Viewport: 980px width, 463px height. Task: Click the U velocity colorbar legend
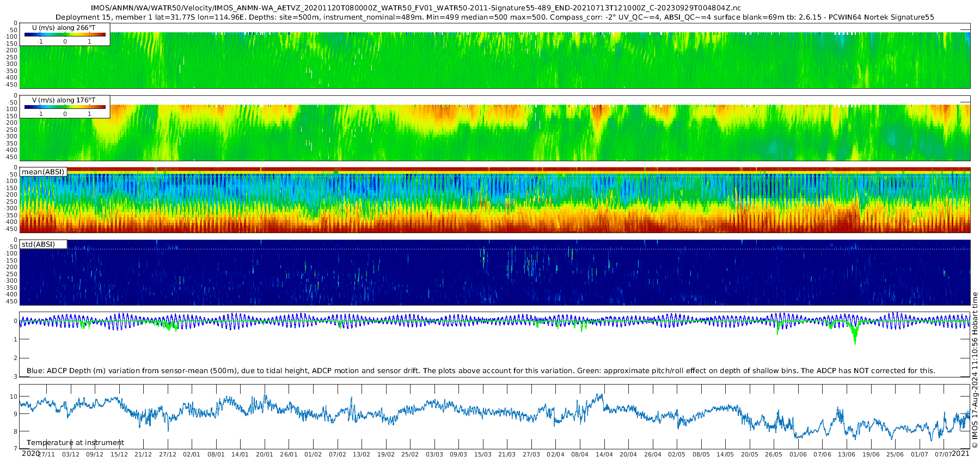point(64,34)
